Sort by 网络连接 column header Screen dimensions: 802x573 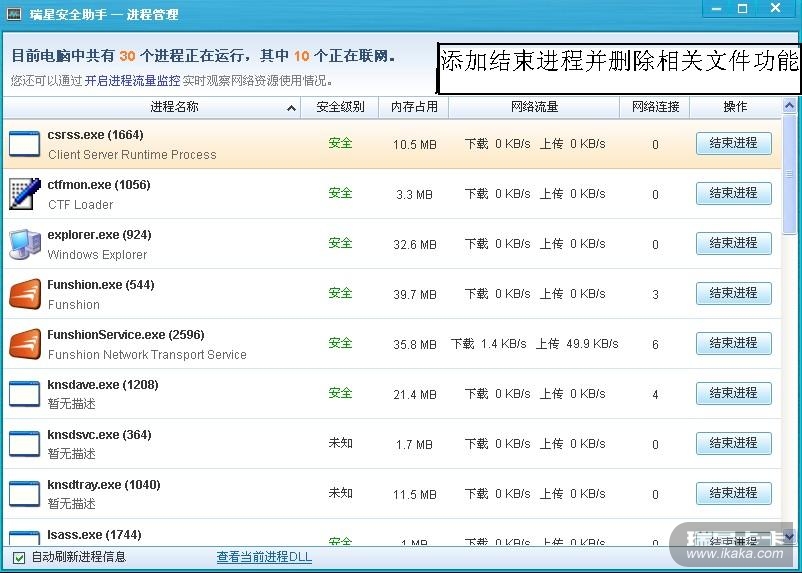(655, 107)
